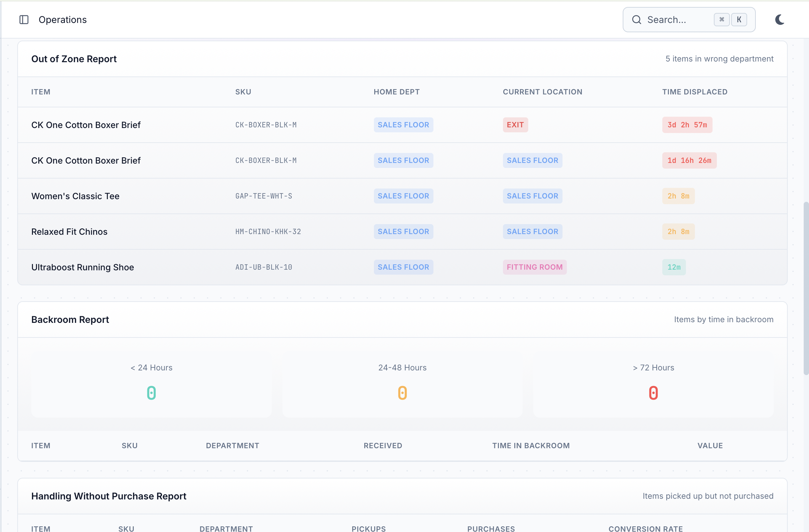Image resolution: width=809 pixels, height=532 pixels.
Task: Toggle the sidebar panel icon
Action: 24,20
